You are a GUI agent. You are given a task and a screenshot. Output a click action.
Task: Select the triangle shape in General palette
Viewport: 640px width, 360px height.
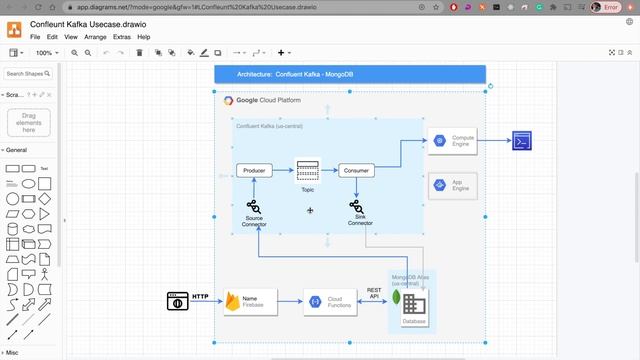[x=44, y=214]
